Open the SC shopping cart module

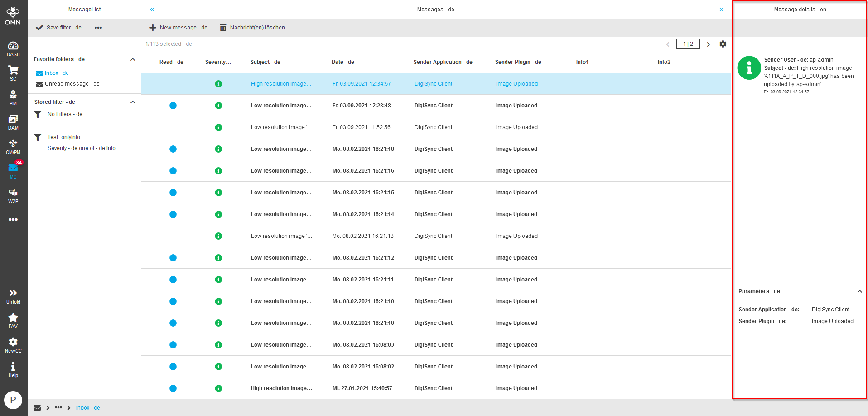click(13, 73)
